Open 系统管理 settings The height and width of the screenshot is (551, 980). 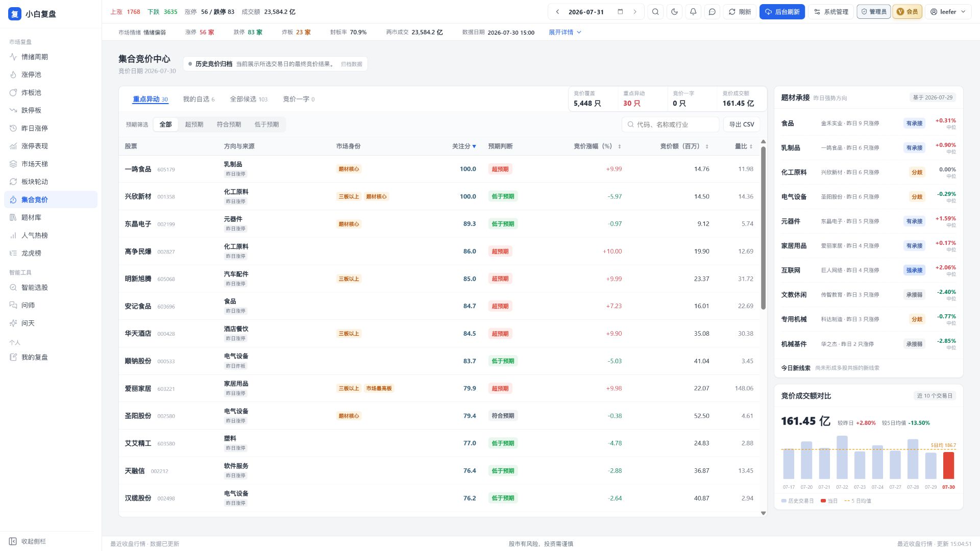(x=830, y=12)
